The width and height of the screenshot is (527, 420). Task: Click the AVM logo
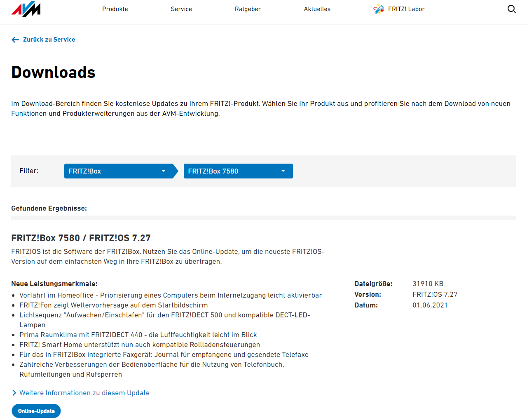tap(26, 9)
